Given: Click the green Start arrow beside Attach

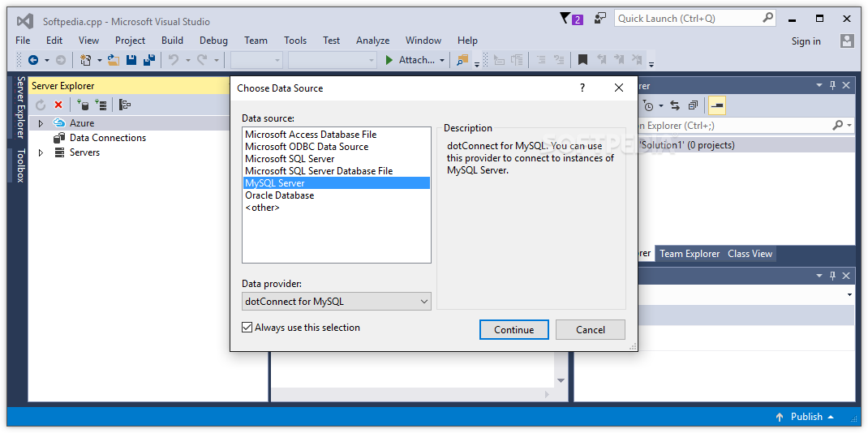Looking at the screenshot, I should tap(389, 60).
